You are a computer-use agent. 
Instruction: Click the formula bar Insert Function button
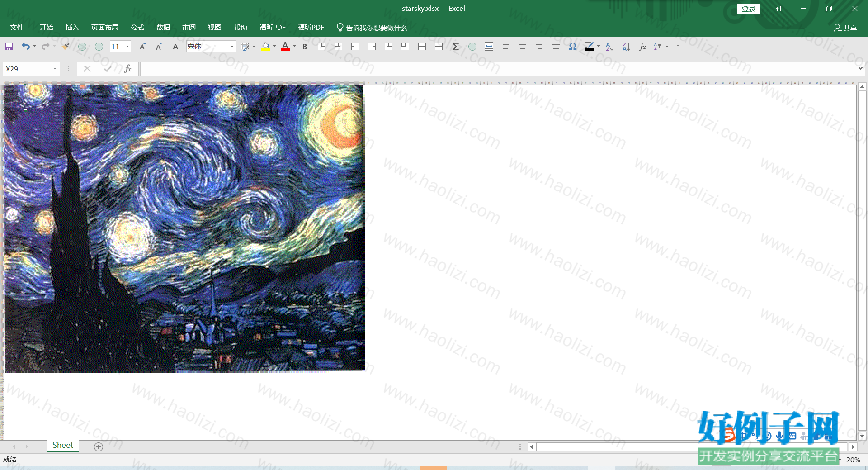click(128, 69)
